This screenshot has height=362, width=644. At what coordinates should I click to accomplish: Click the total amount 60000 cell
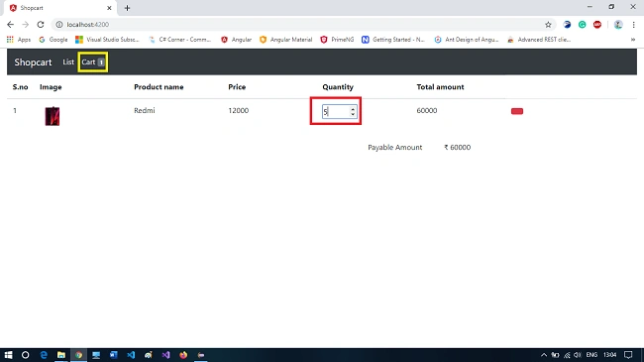pos(427,110)
